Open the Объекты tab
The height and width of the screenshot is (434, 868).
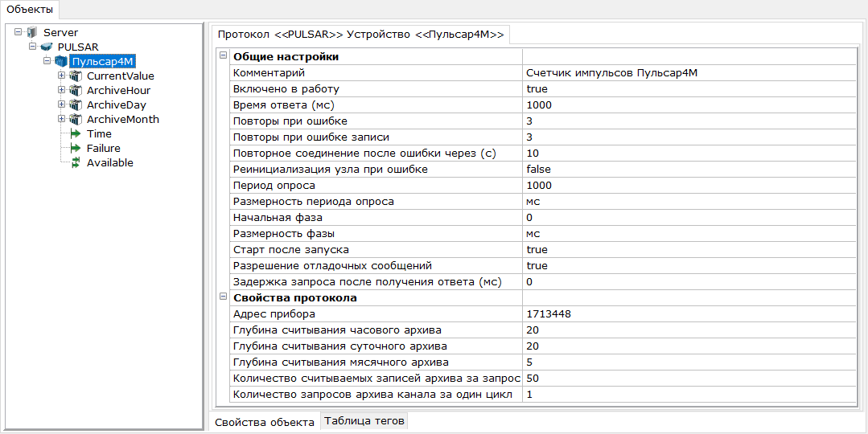[x=30, y=9]
